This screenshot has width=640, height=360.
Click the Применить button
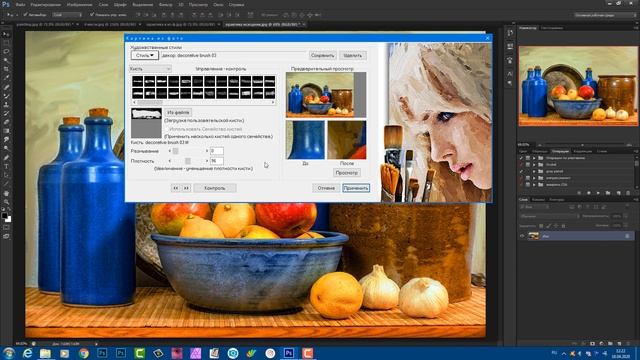356,188
